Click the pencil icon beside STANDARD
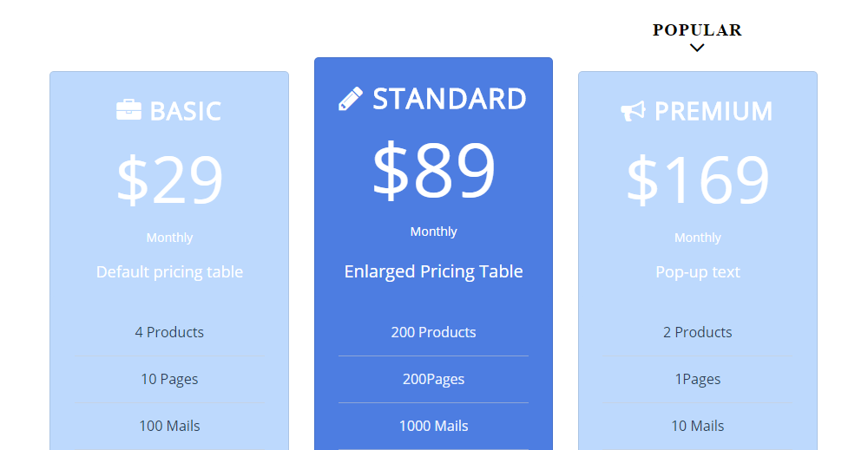Image resolution: width=868 pixels, height=450 pixels. click(351, 99)
